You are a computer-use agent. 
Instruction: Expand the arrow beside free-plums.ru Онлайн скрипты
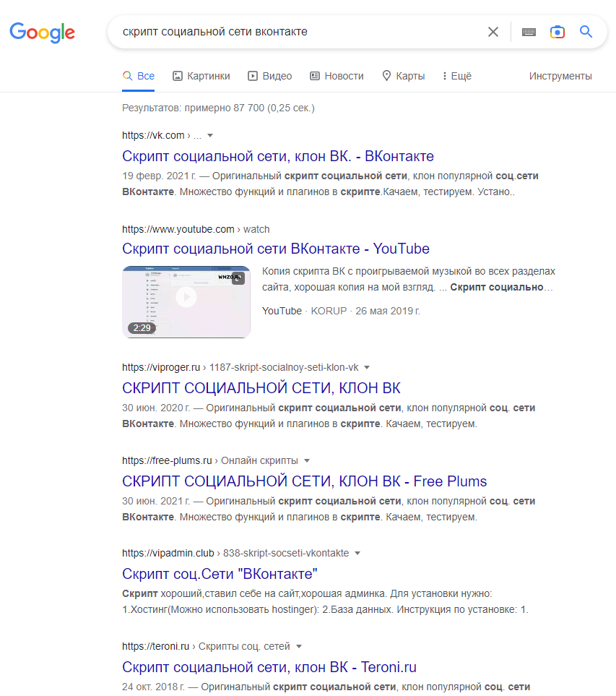coord(306,460)
